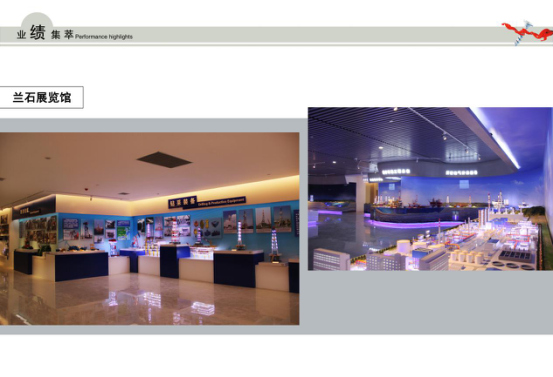Select the dark ceiling vent panel
553x377 pixels.
164,159
